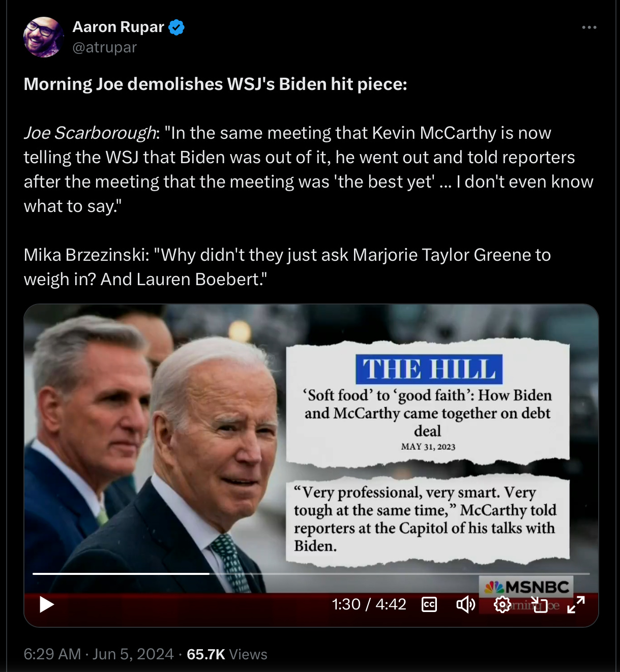Click The Hill headline graphic in video
This screenshot has width=620, height=672.
pyautogui.click(x=428, y=403)
